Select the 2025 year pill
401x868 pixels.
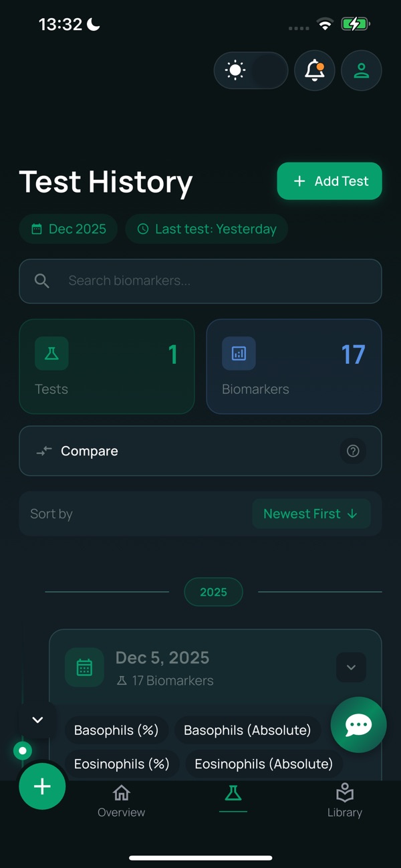coord(213,592)
